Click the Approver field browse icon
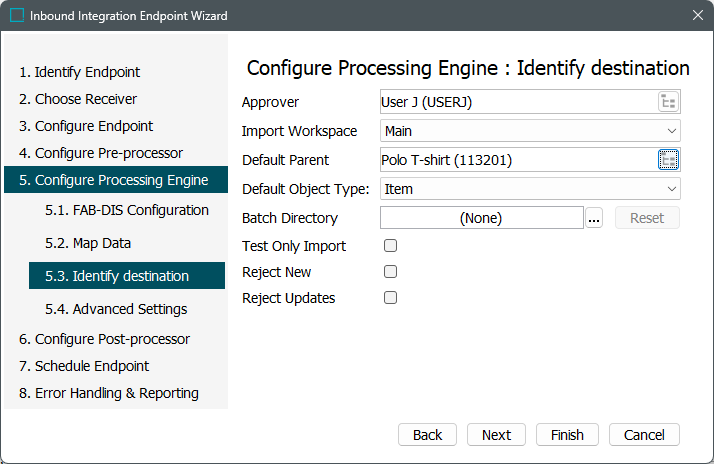The image size is (714, 464). pyautogui.click(x=668, y=102)
